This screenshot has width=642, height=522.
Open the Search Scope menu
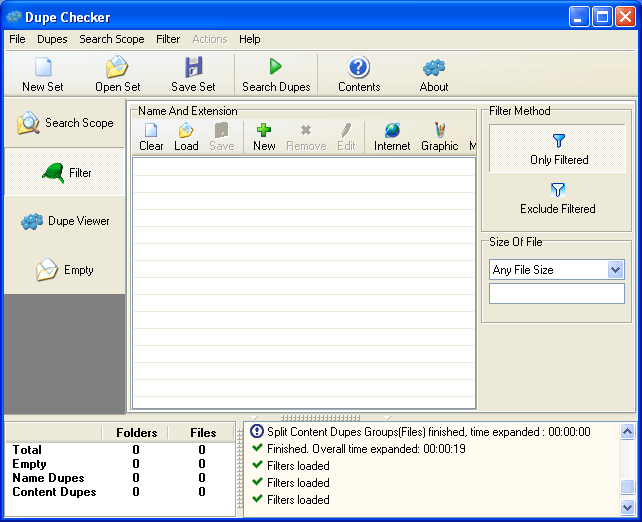point(112,39)
